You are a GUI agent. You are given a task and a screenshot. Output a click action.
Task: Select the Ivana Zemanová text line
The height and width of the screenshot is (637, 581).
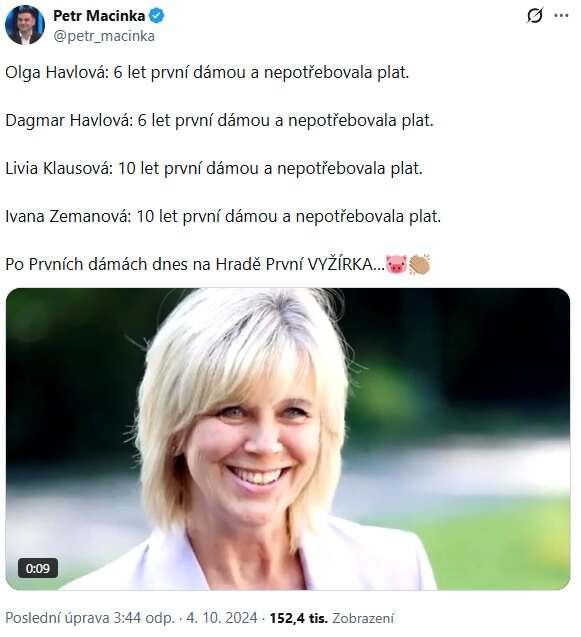pos(223,217)
